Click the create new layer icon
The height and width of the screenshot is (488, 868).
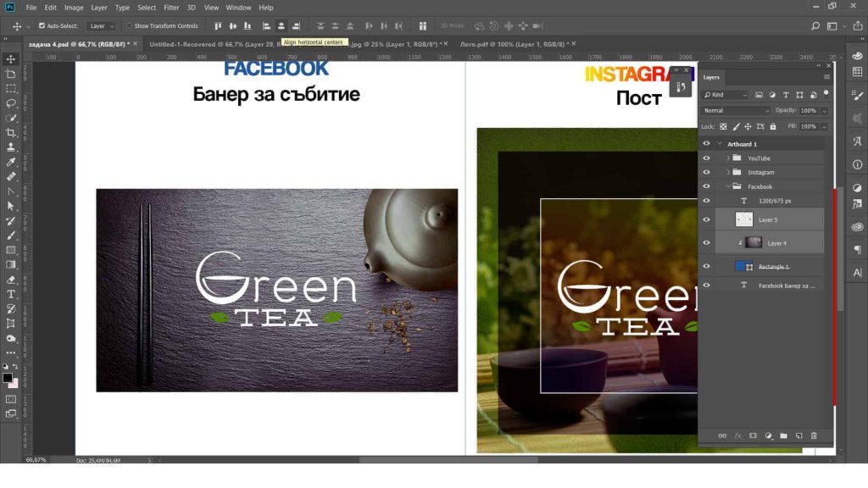pyautogui.click(x=798, y=436)
